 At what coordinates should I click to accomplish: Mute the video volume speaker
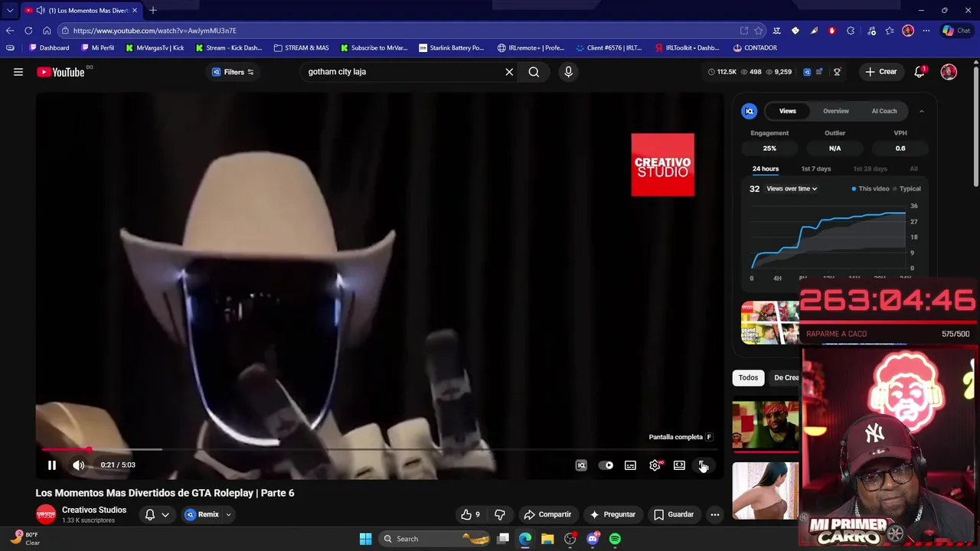[78, 465]
